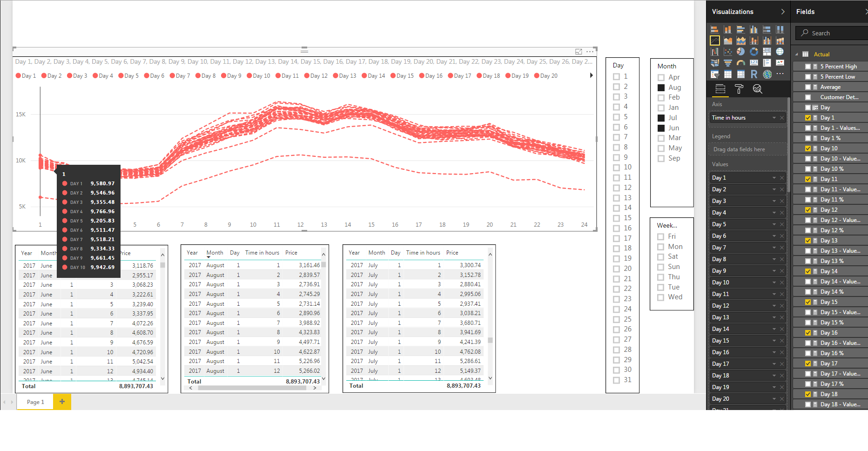The width and height of the screenshot is (868, 451).
Task: Switch to the Format paint roller tab
Action: (x=739, y=89)
